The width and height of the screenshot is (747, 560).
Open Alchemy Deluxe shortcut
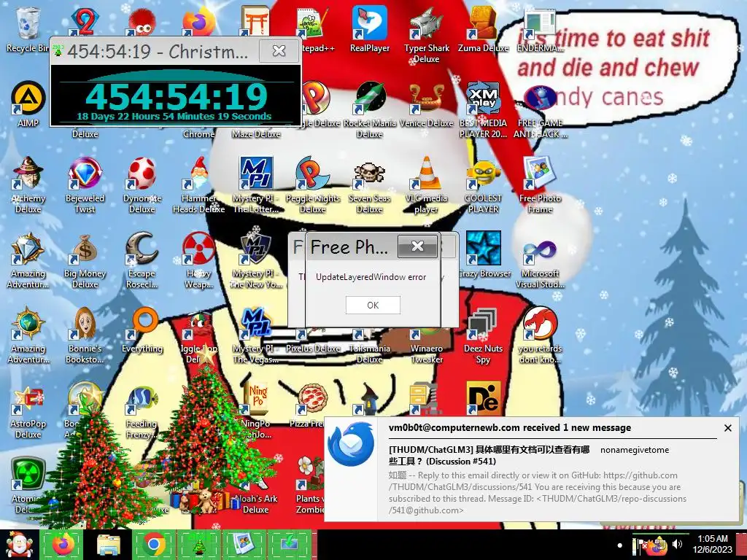pos(28,186)
